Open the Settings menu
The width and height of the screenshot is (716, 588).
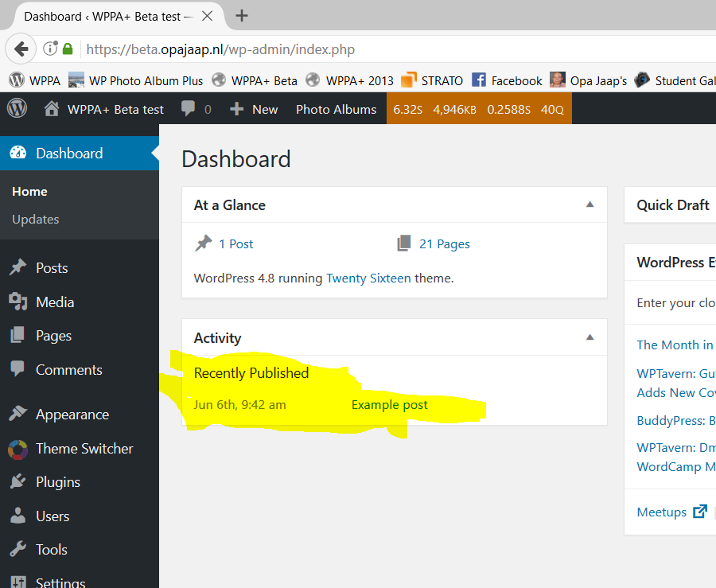pos(80,579)
